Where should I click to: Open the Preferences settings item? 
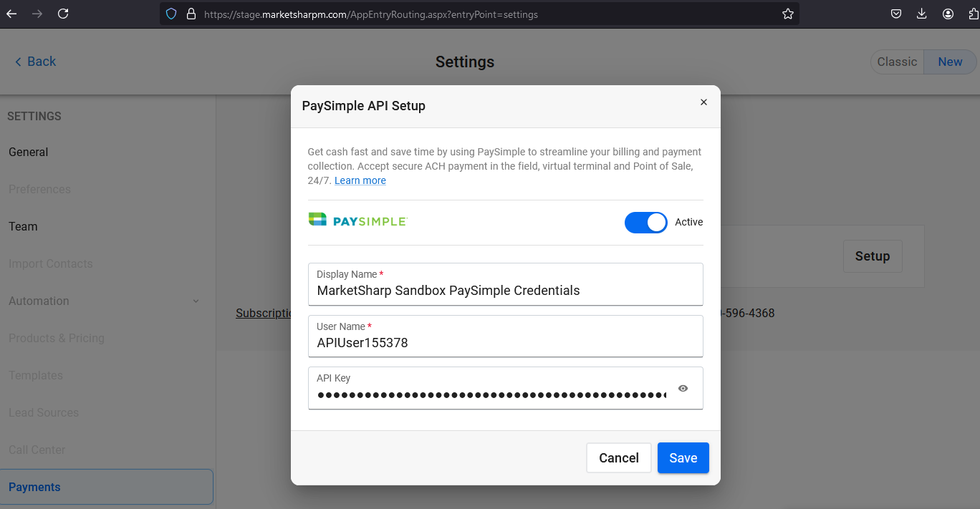(39, 189)
